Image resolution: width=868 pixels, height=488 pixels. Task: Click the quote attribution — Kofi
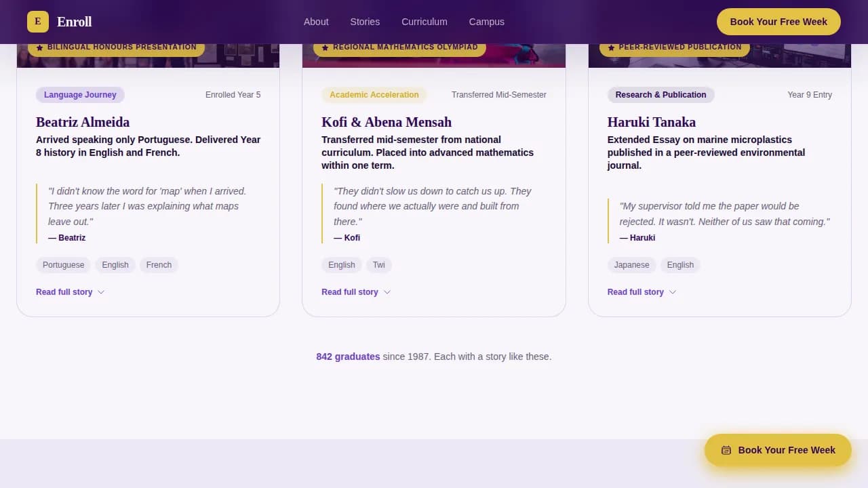tap(347, 238)
